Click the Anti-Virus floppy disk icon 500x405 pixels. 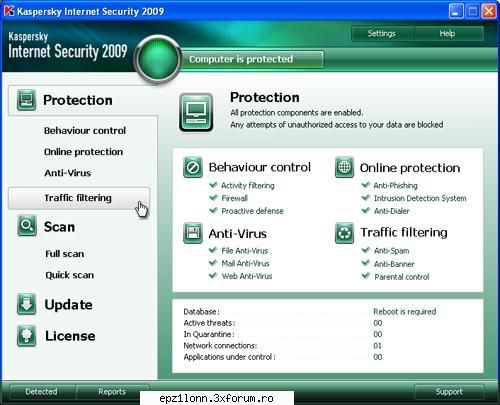pyautogui.click(x=193, y=233)
